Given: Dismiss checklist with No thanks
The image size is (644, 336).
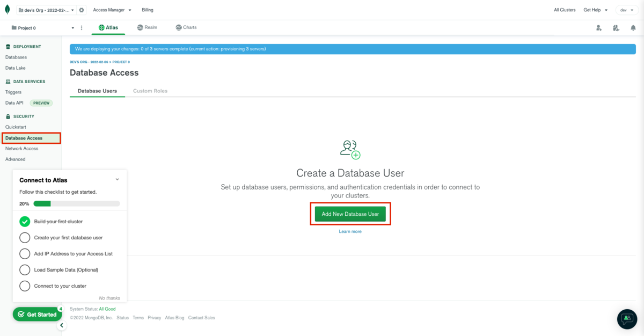Looking at the screenshot, I should click(x=109, y=298).
